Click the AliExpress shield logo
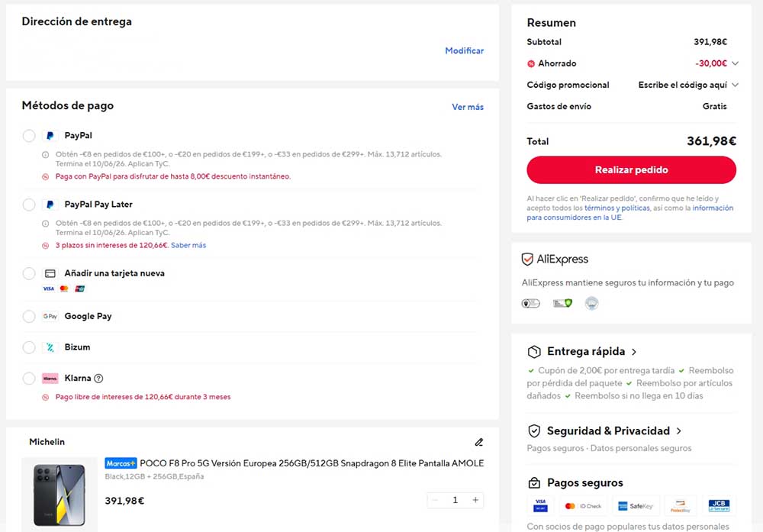This screenshot has height=532, width=763. (x=527, y=259)
